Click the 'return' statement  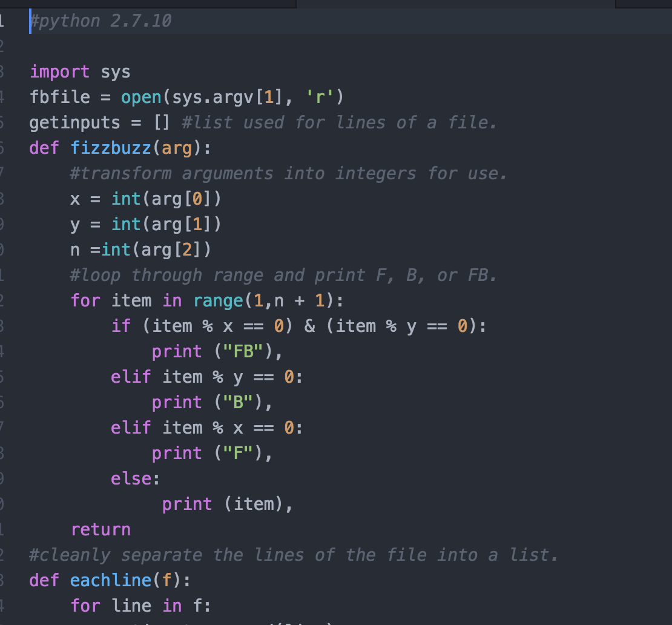click(100, 530)
